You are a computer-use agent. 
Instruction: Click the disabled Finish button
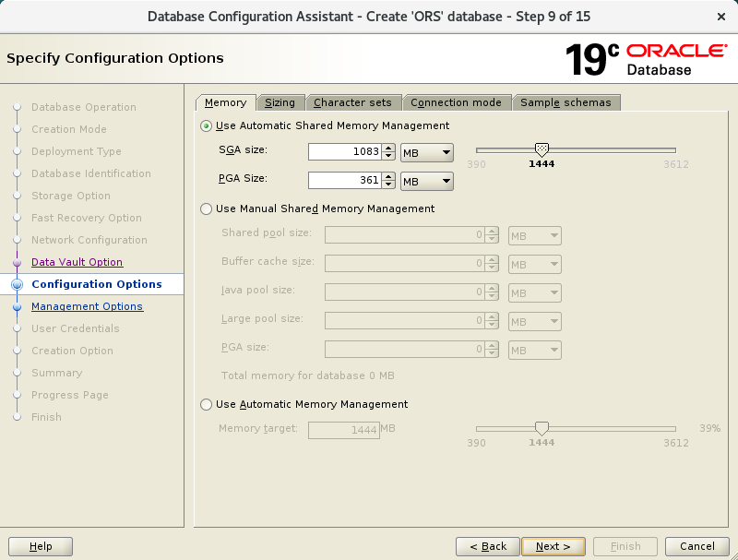(625, 546)
